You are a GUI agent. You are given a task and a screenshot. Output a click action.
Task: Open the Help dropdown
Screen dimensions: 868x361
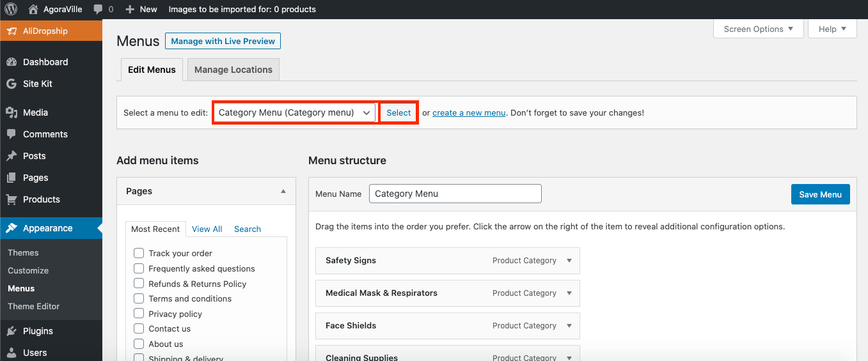[832, 29]
